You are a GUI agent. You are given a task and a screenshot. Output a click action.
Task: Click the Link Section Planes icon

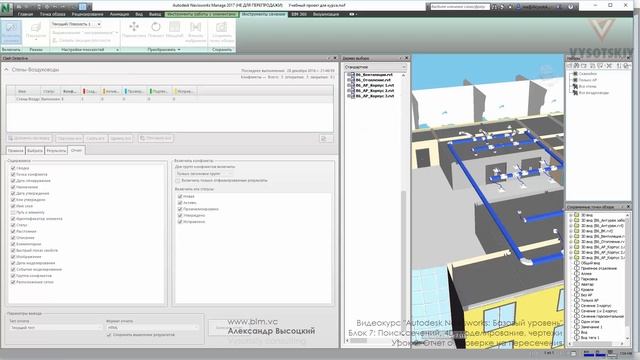(55, 40)
